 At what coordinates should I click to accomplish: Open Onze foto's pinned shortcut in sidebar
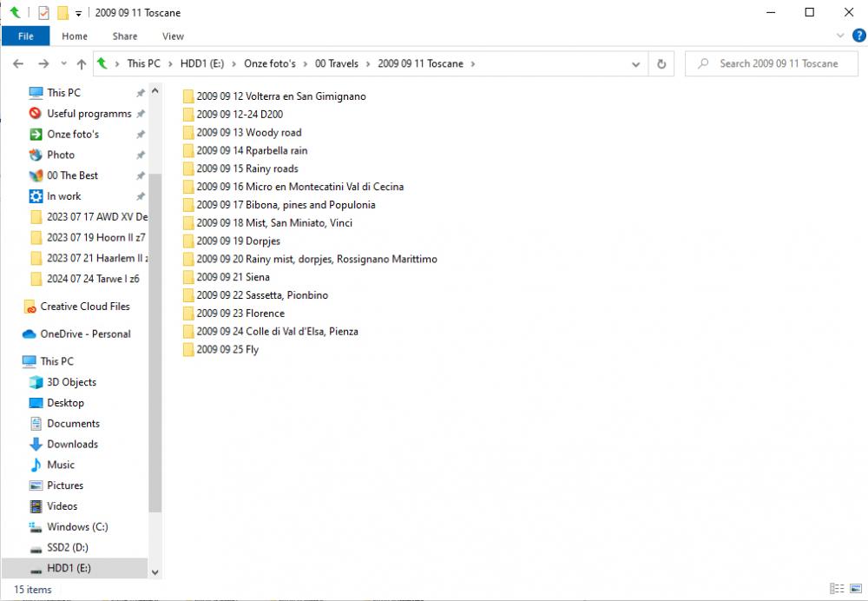(x=73, y=134)
